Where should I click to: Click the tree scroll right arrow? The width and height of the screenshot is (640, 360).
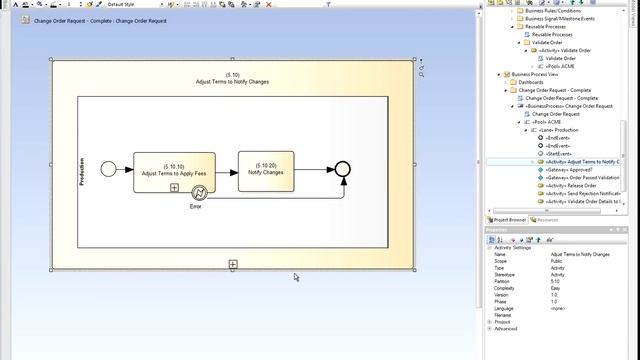click(616, 211)
